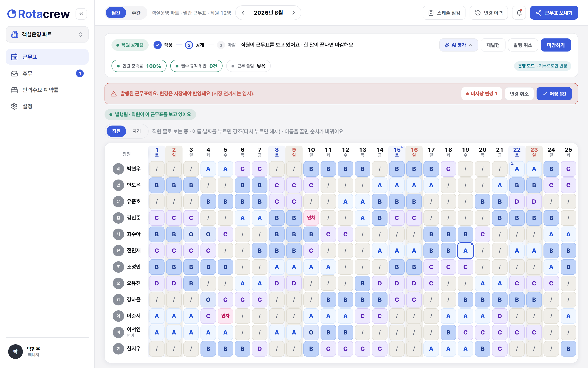The height and width of the screenshot is (368, 588).
Task: Open 변경 이력
Action: pos(489,13)
